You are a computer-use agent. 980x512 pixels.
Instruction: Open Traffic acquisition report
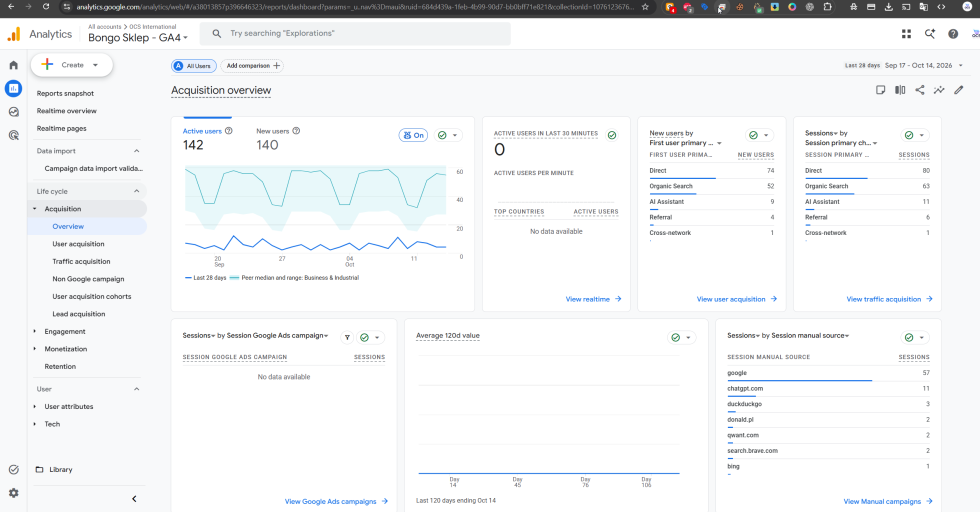(81, 261)
